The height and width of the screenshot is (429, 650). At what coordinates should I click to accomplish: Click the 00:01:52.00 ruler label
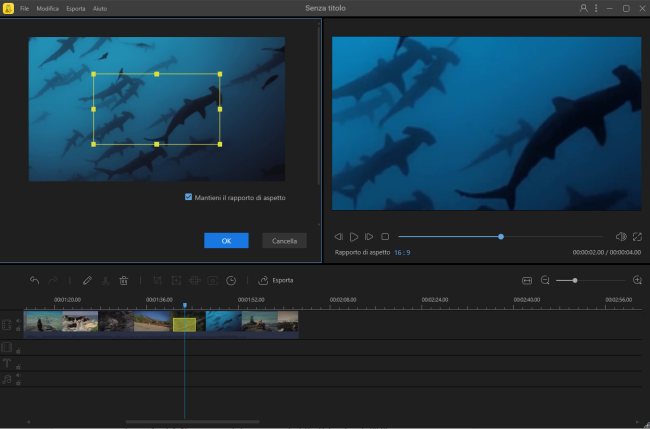pyautogui.click(x=251, y=299)
